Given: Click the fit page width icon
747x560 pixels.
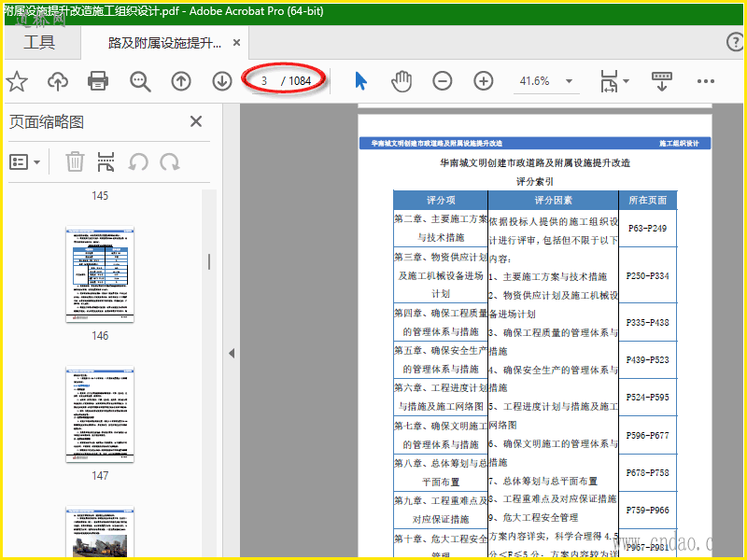Looking at the screenshot, I should coord(609,81).
